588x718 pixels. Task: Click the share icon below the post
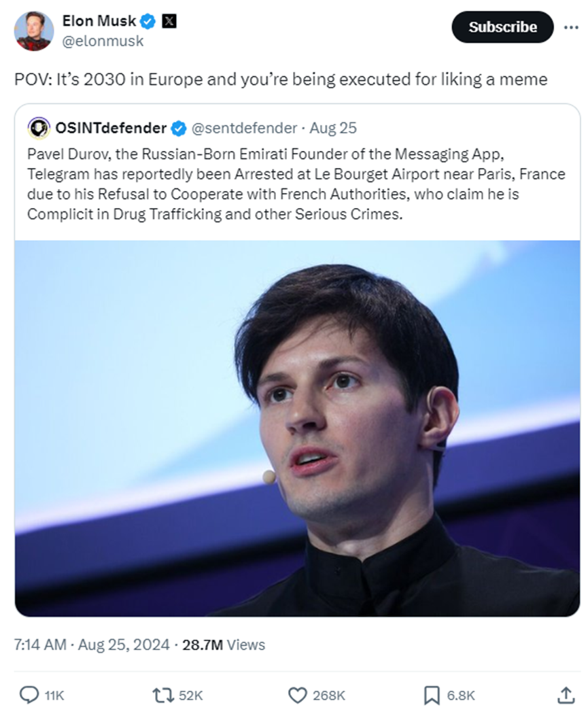[565, 694]
